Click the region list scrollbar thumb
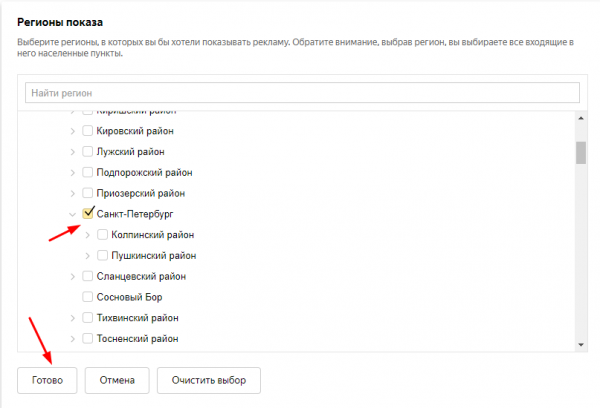Screen dimensions: 600x408 [x=580, y=152]
